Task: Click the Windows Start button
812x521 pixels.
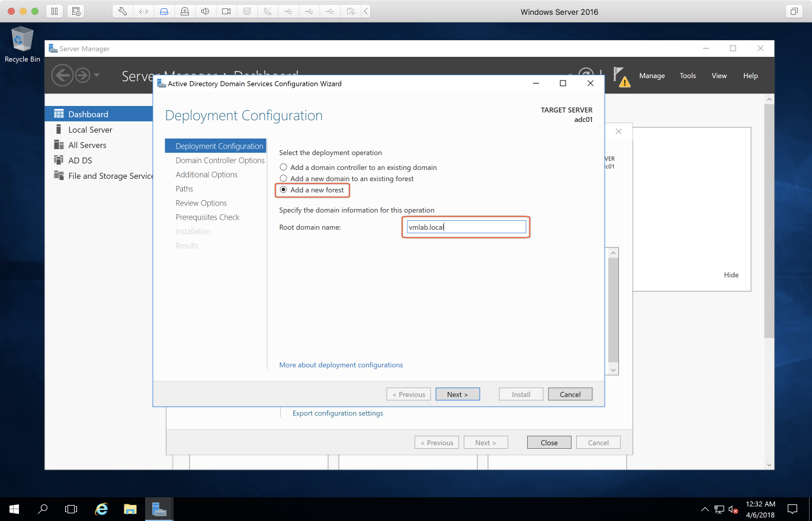Action: pyautogui.click(x=14, y=509)
